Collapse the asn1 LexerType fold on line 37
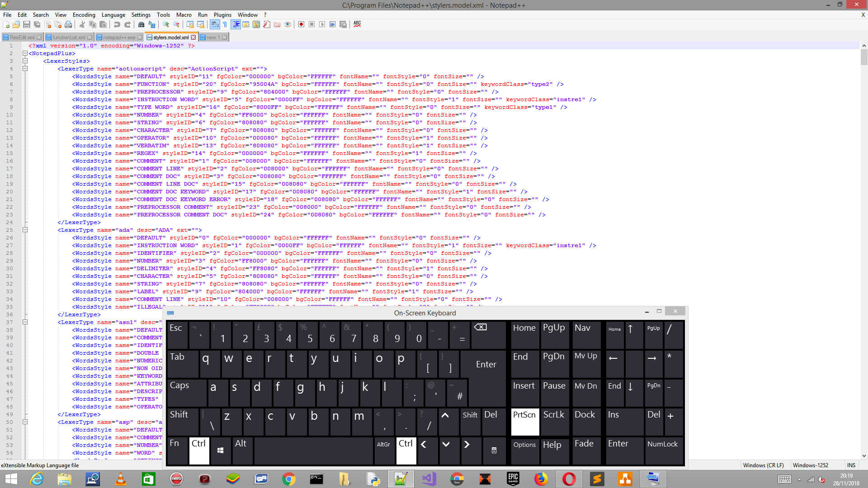 tap(25, 322)
